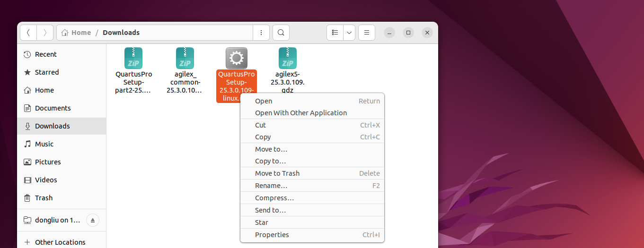This screenshot has height=248, width=644.
Task: Select Downloads in the sidebar
Action: [x=62, y=126]
